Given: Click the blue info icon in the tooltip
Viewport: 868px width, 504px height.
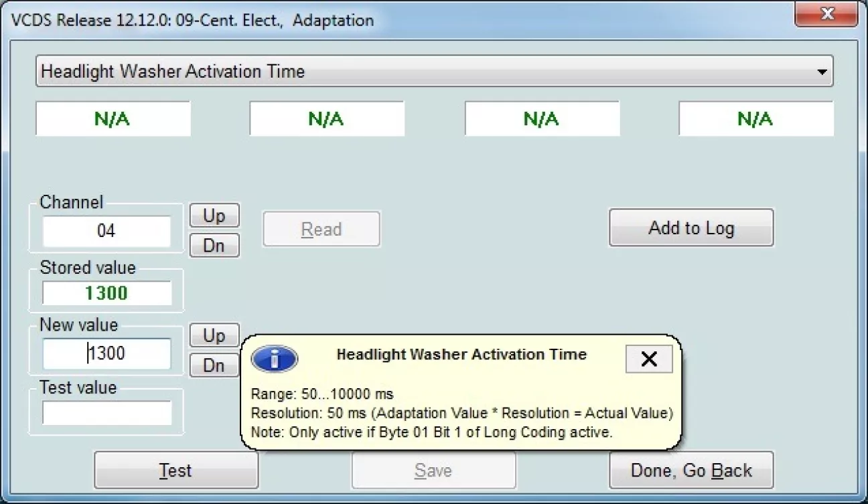Looking at the screenshot, I should pos(274,359).
